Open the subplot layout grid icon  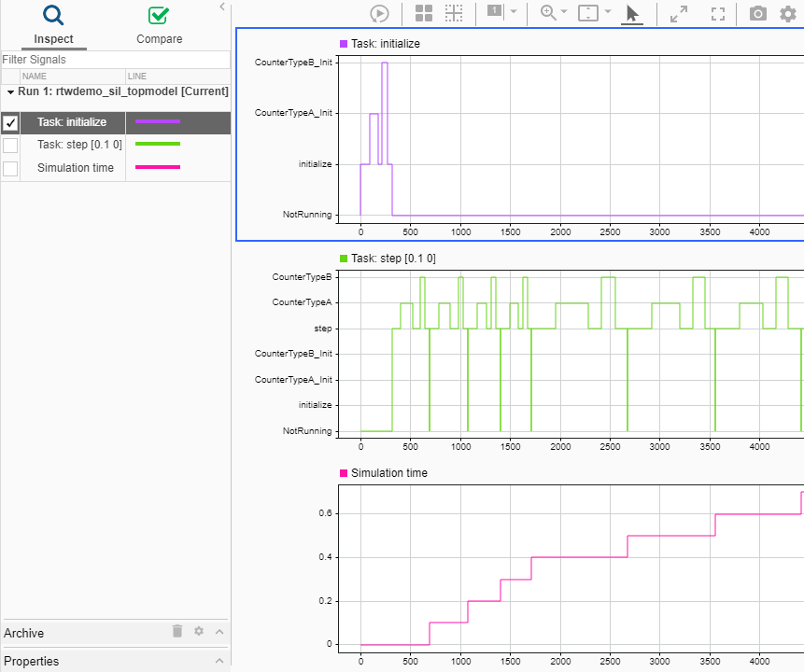pyautogui.click(x=424, y=13)
